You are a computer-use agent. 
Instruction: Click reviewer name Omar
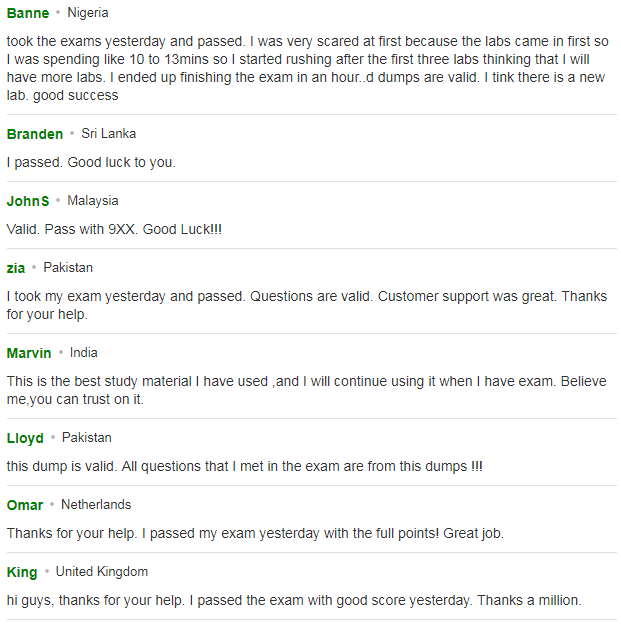25,505
